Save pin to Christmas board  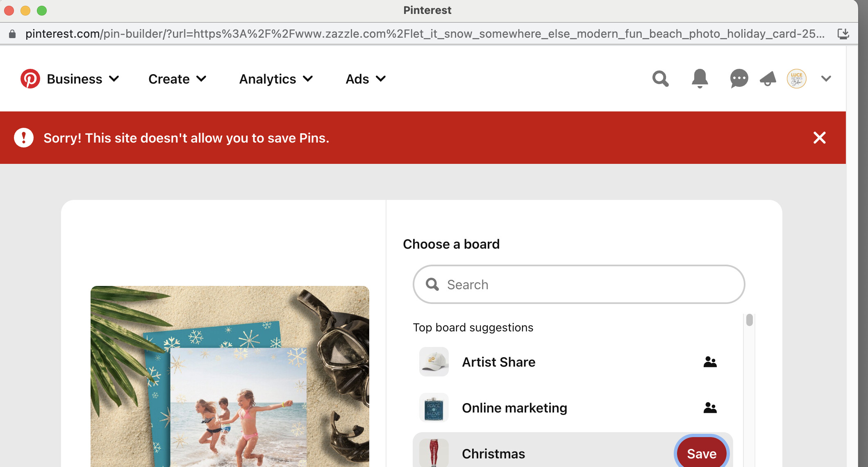click(x=702, y=453)
